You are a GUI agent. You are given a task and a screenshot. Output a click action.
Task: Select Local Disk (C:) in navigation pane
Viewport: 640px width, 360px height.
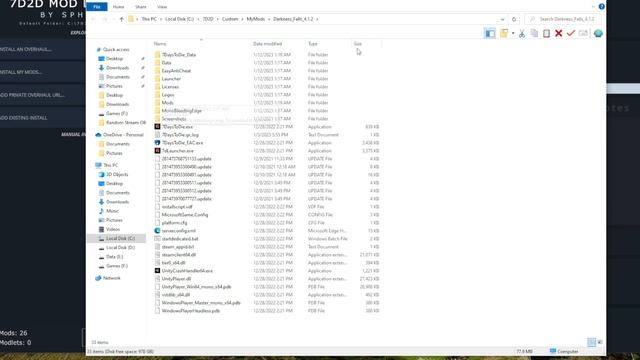pyautogui.click(x=117, y=238)
